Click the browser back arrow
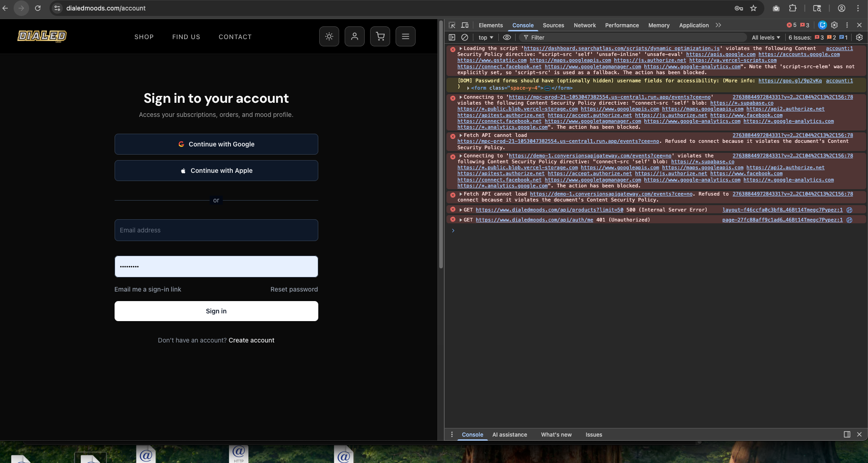Viewport: 868px width, 463px height. [x=5, y=8]
